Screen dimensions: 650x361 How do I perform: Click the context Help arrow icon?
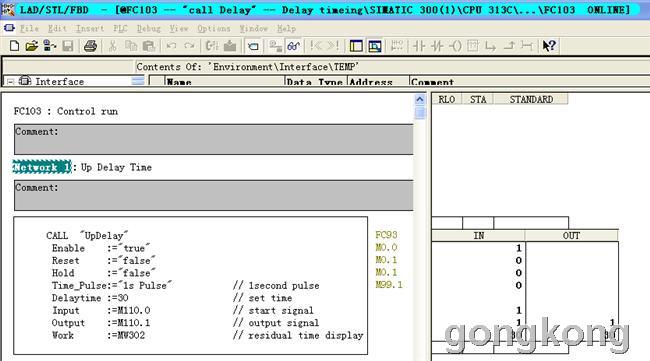(x=549, y=46)
